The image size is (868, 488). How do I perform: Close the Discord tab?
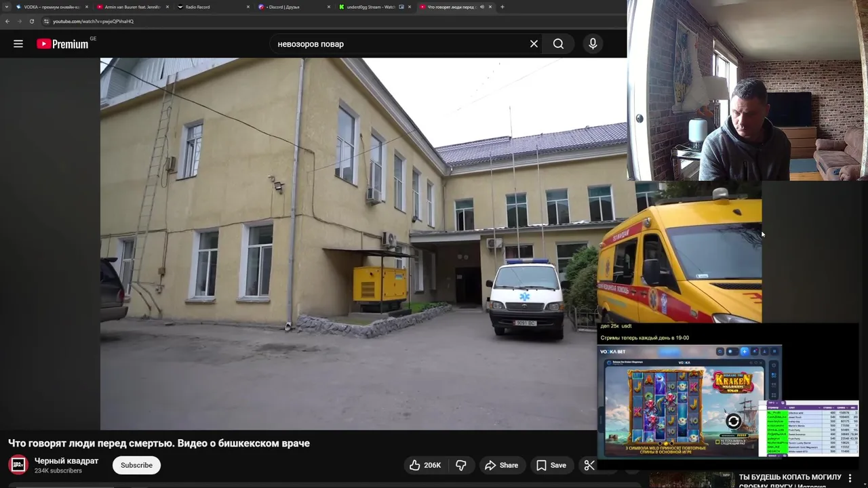[x=328, y=7]
